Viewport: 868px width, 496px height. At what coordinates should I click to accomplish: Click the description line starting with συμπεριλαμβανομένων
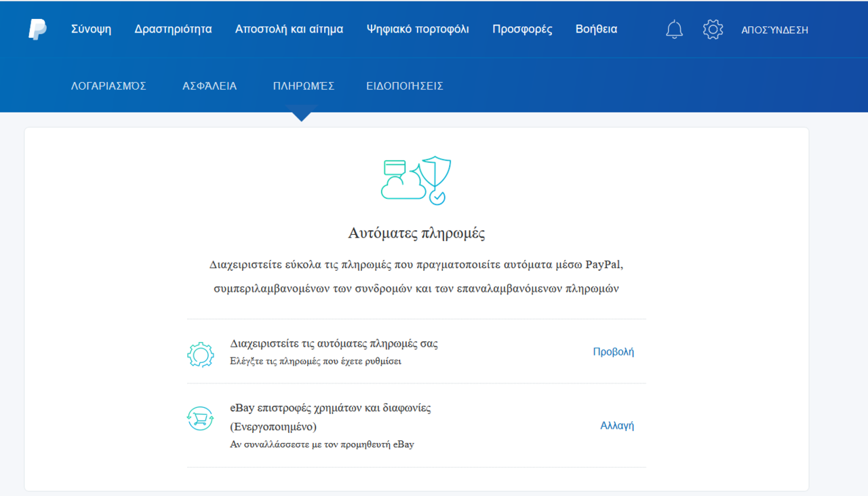416,288
